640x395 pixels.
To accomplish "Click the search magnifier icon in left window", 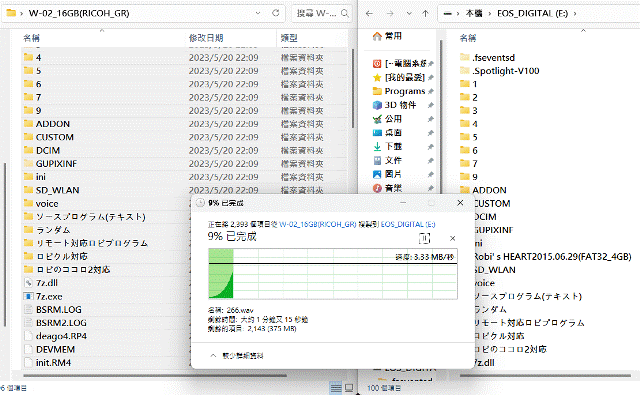I will (x=345, y=13).
